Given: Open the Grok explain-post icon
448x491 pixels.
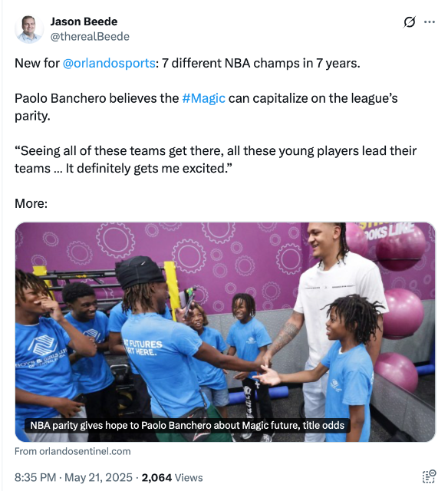Looking at the screenshot, I should 409,22.
